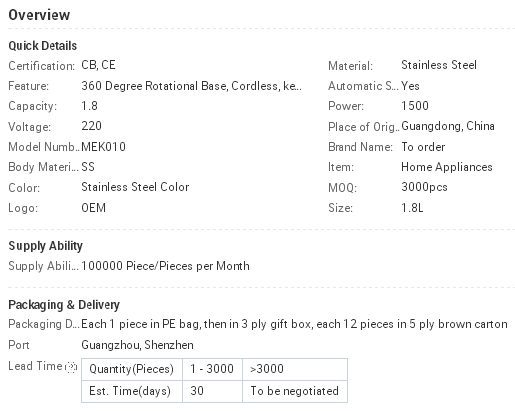
Task: Click the Overview heading
Action: pyautogui.click(x=39, y=15)
